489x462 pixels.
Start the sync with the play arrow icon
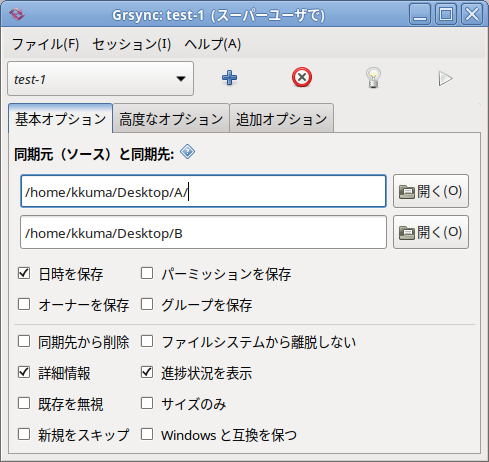click(x=445, y=79)
